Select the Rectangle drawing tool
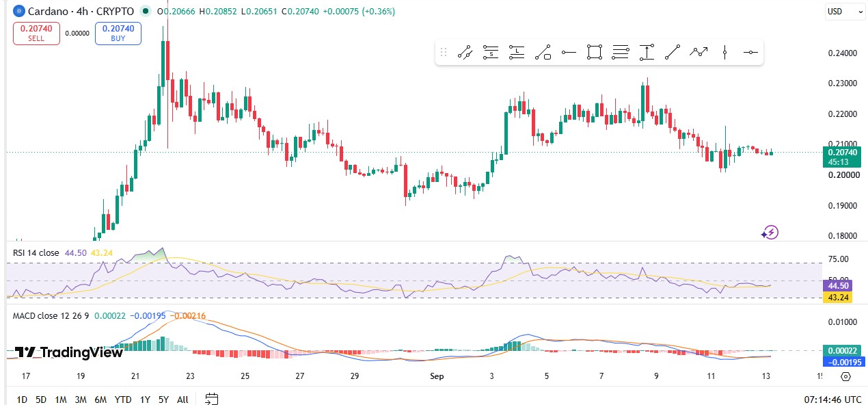The width and height of the screenshot is (868, 405). coord(595,52)
